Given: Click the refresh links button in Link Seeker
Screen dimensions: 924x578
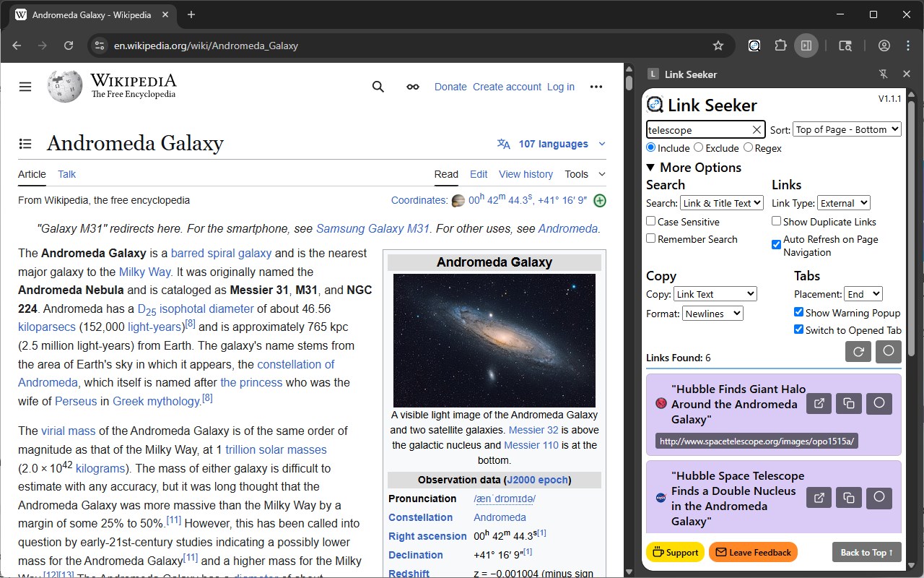Looking at the screenshot, I should (858, 352).
